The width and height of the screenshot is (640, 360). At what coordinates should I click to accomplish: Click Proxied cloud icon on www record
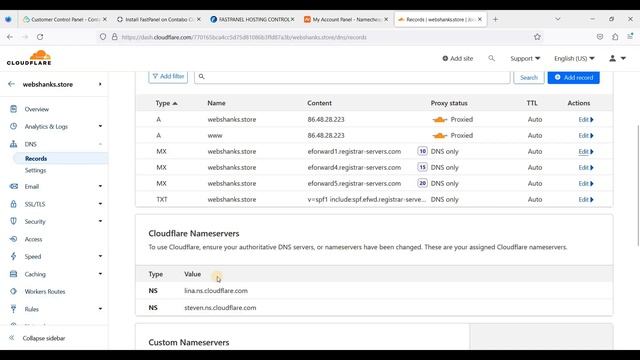coord(440,136)
